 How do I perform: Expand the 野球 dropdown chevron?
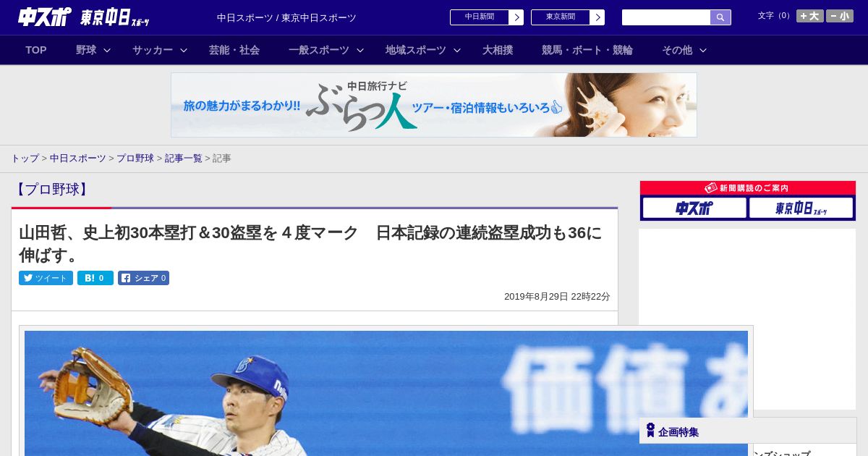(107, 50)
